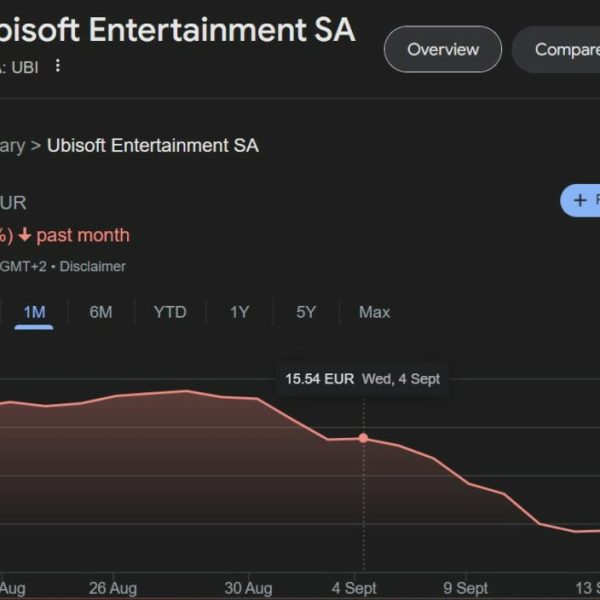The image size is (600, 600).
Task: Show the 1Y chart range
Action: (240, 312)
